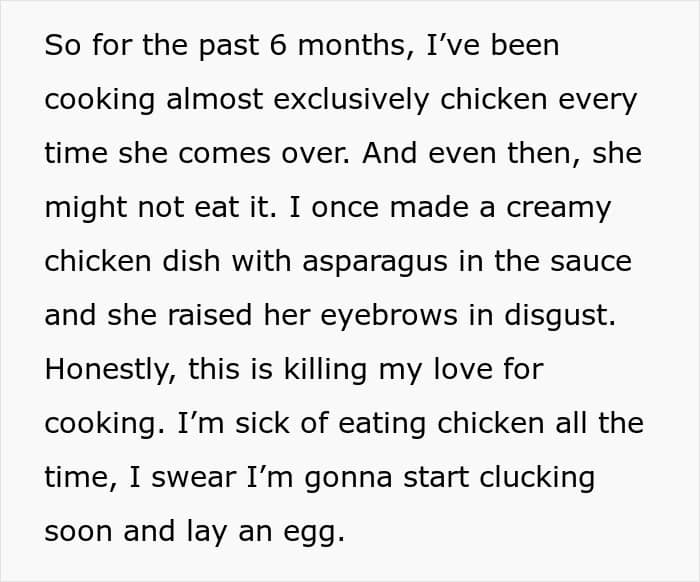Click the word "asparagus"

point(375,262)
